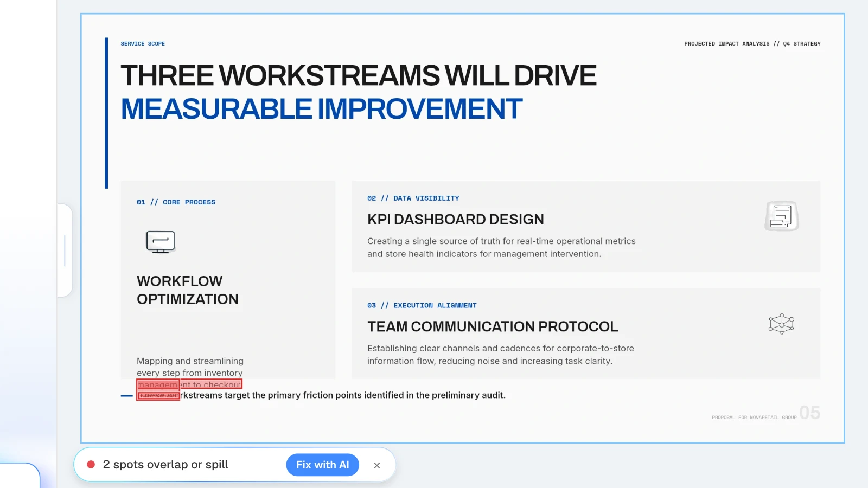This screenshot has width=868, height=488.
Task: Click the red dot warning indicator
Action: pyautogui.click(x=91, y=465)
